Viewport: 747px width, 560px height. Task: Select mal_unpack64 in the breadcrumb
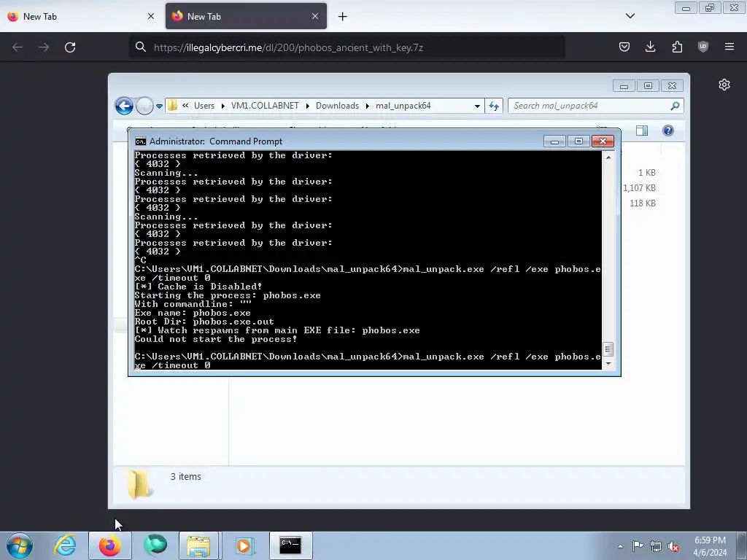(x=403, y=106)
